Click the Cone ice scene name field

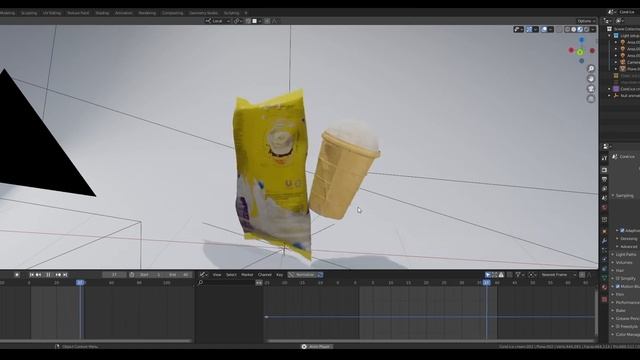pyautogui.click(x=627, y=12)
